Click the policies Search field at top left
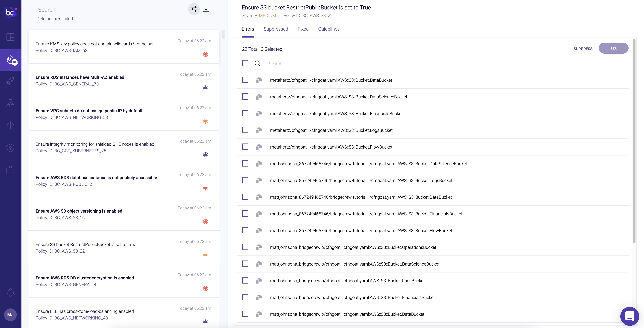Image resolution: width=644 pixels, height=328 pixels. [110, 10]
